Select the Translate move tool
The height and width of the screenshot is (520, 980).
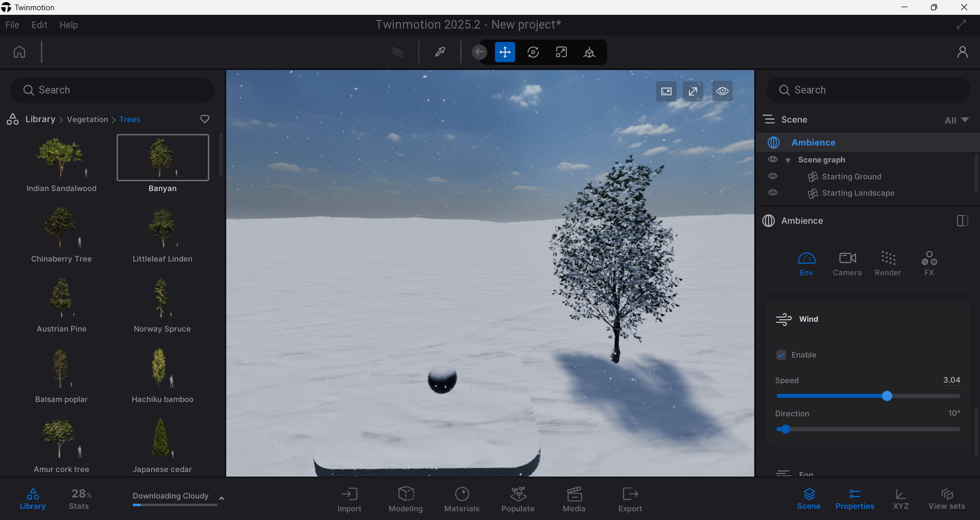pos(505,52)
